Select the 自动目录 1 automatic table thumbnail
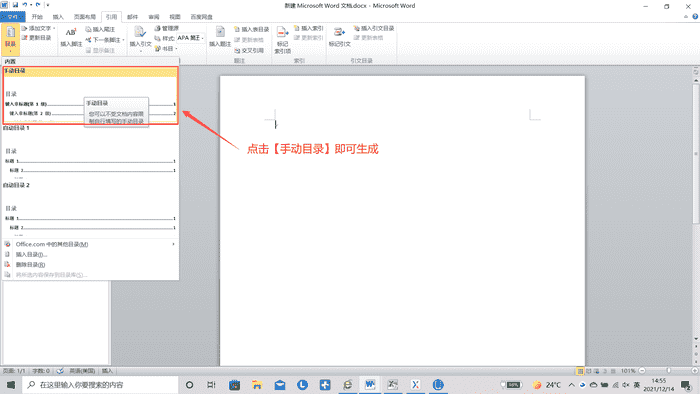This screenshot has width=700, height=394. pos(90,153)
